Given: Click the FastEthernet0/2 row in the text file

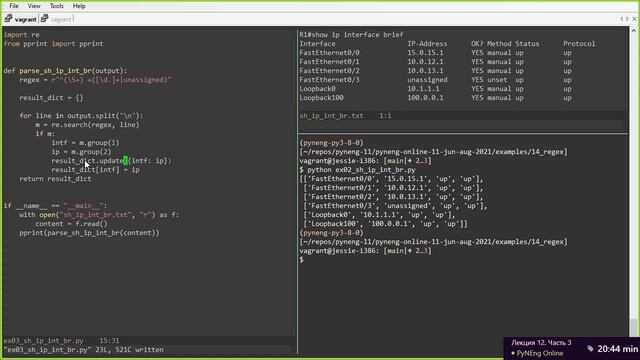Looking at the screenshot, I should click(x=435, y=71).
